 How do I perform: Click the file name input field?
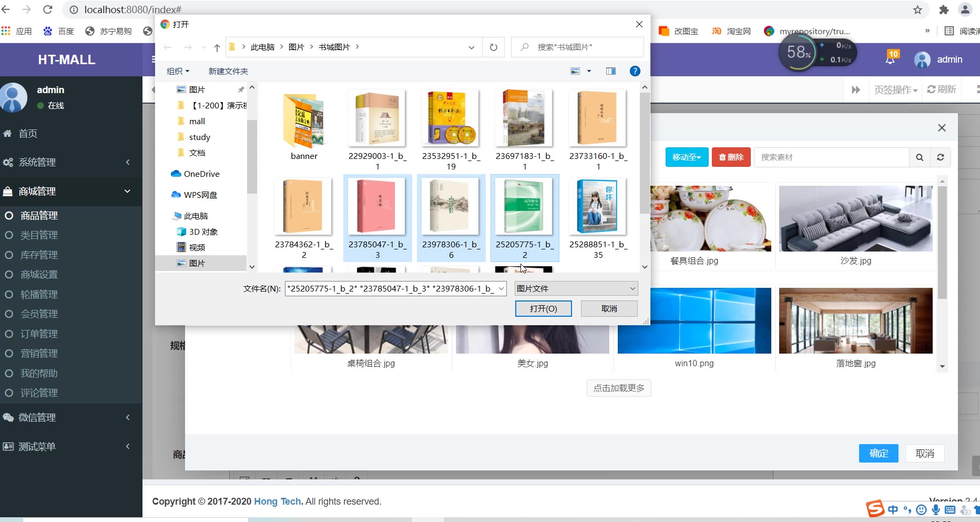391,288
